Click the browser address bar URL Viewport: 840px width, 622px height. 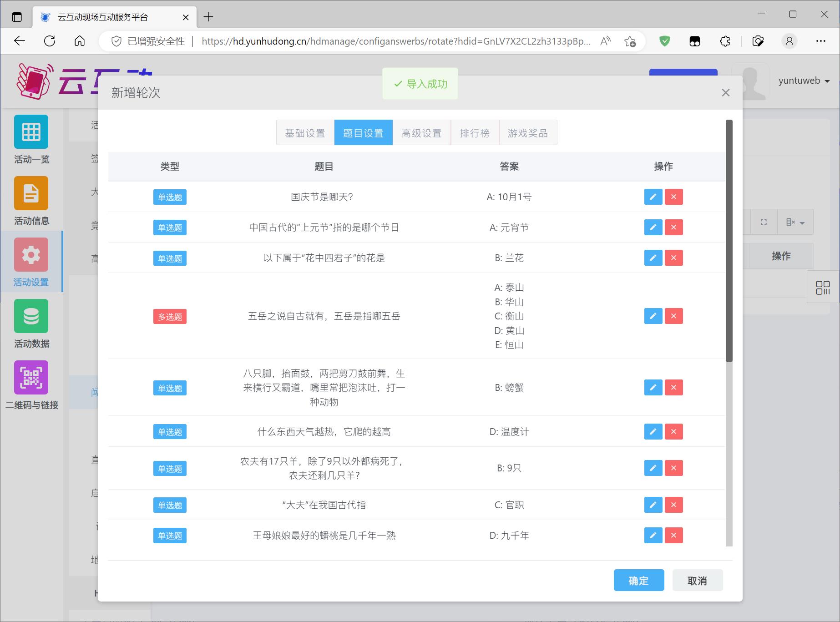[x=396, y=41]
